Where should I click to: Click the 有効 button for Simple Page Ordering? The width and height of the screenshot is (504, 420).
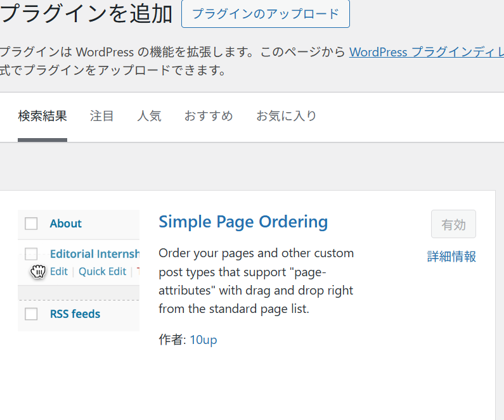point(453,224)
